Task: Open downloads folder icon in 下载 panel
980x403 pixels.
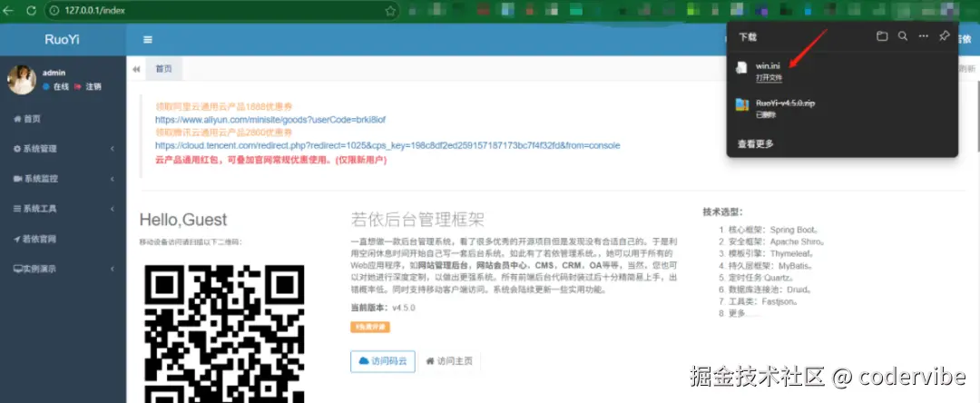Action: coord(882,36)
